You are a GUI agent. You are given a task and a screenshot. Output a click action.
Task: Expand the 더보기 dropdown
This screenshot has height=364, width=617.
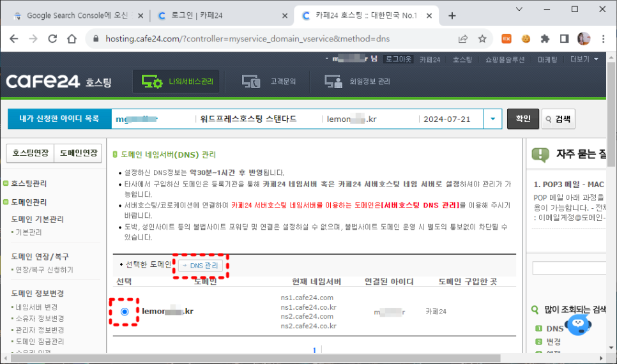point(584,59)
